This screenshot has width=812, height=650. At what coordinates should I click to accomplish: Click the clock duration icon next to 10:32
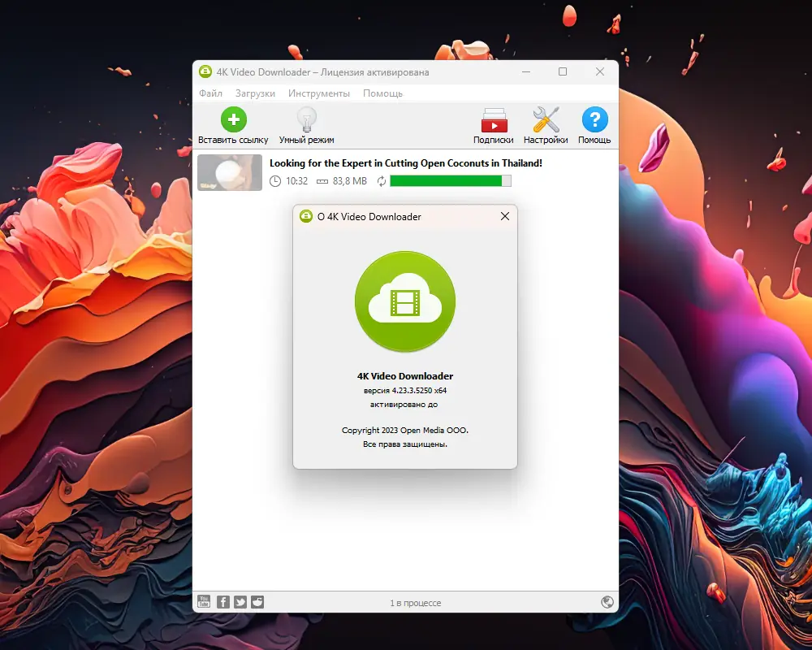click(x=275, y=181)
